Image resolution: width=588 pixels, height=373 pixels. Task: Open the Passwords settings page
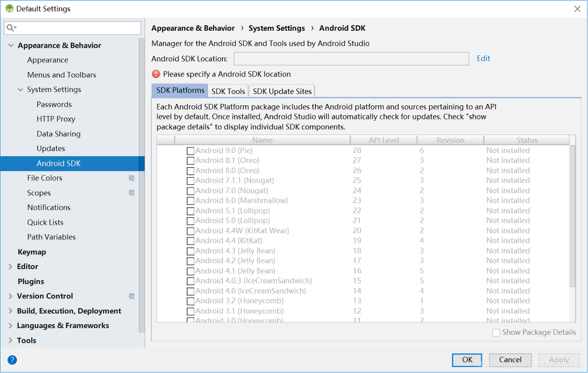(x=54, y=104)
